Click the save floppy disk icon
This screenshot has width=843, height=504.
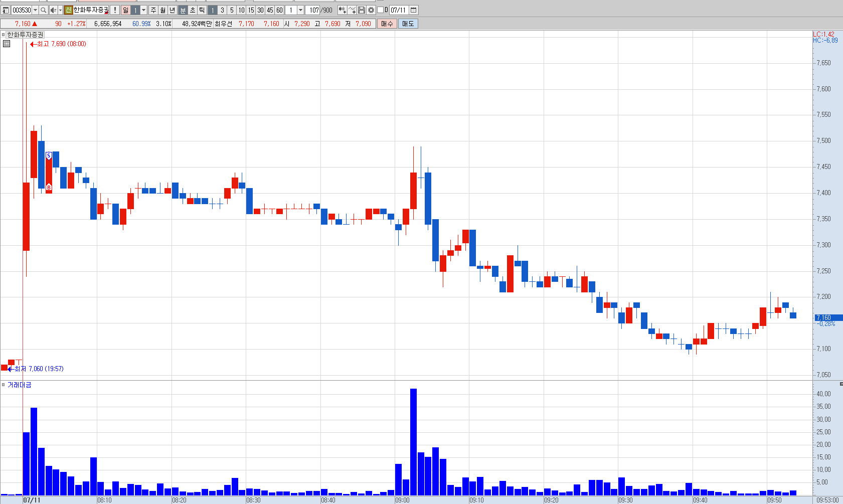tap(362, 10)
